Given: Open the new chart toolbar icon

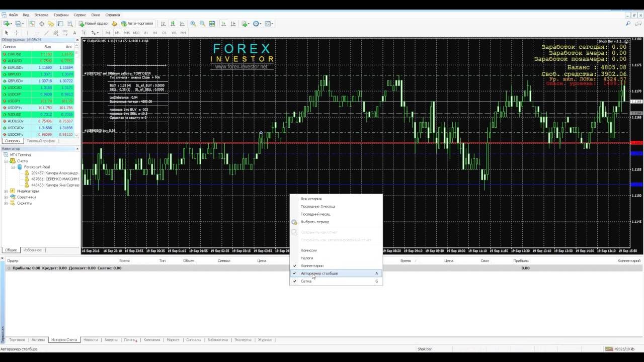Looking at the screenshot, I should (x=7, y=24).
